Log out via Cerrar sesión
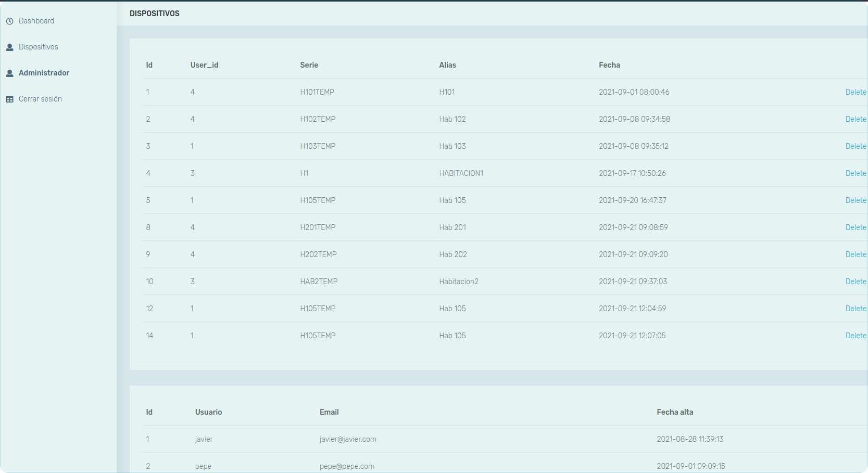Image resolution: width=868 pixels, height=473 pixels. point(40,99)
